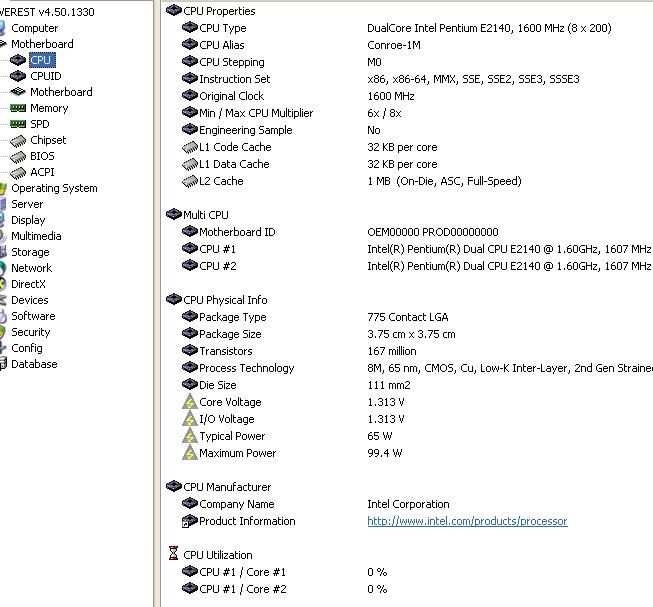The image size is (653, 607).
Task: Select Database in the tree
Action: click(34, 364)
